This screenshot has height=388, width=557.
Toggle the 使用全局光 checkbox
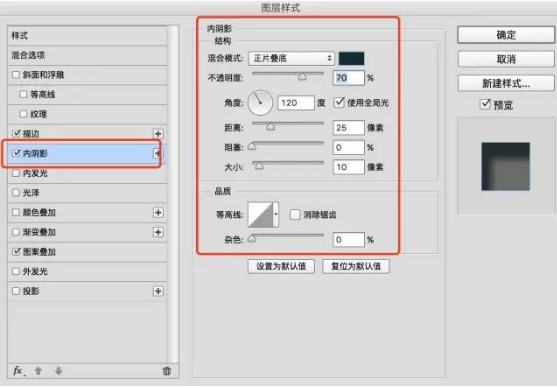[339, 103]
